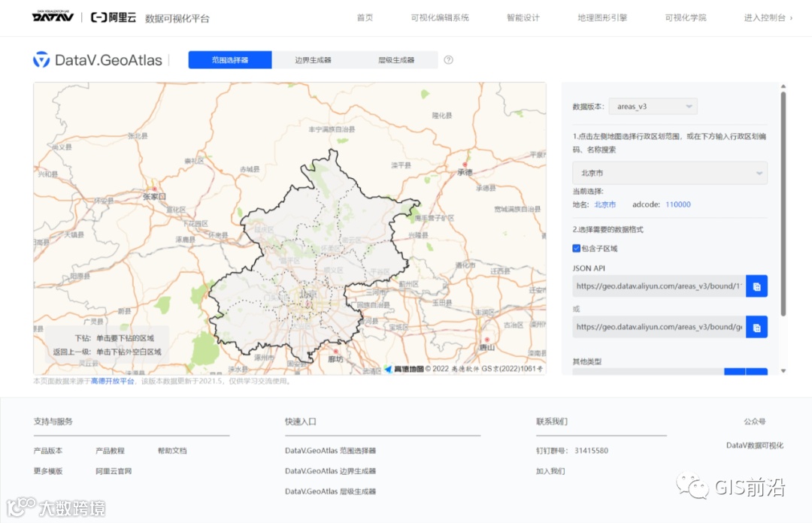Open the 智能设计 nav item

tap(523, 17)
